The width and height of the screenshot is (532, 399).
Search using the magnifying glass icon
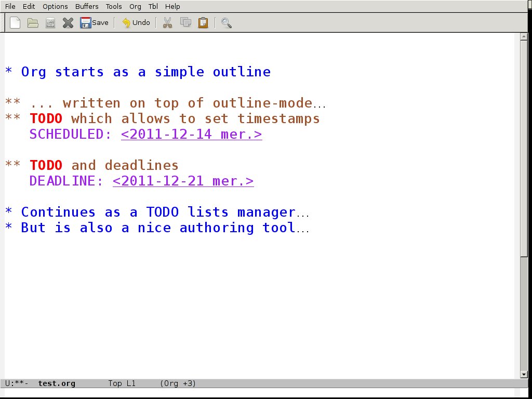click(227, 23)
